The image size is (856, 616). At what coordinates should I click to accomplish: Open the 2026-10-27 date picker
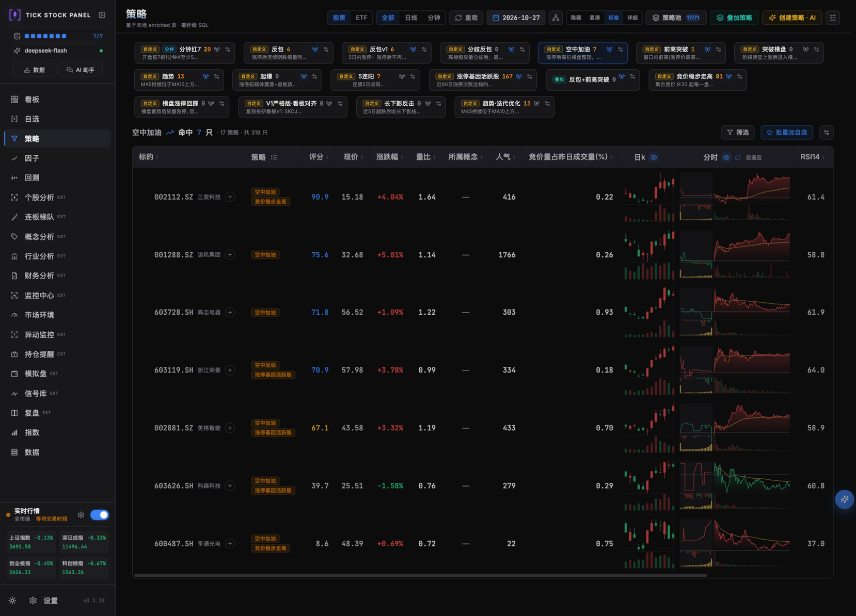(x=516, y=18)
